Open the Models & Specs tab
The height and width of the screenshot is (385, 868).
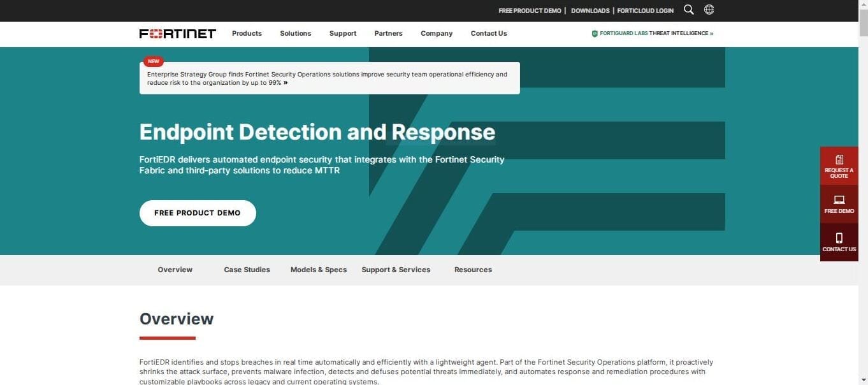point(319,270)
